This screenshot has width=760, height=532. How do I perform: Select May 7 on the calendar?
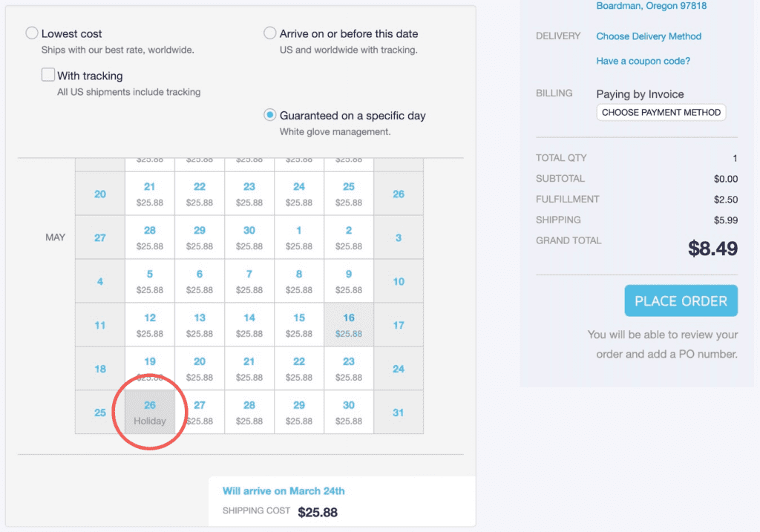click(x=249, y=281)
